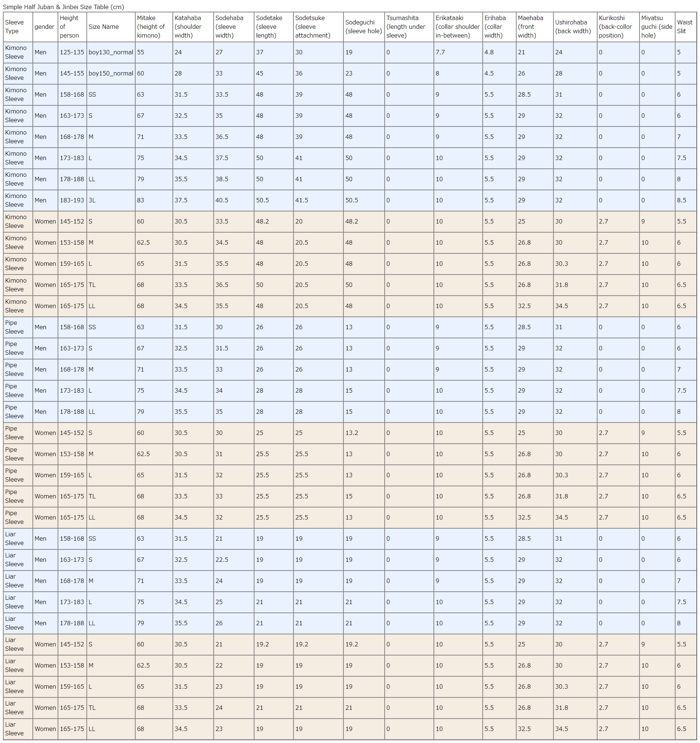Click the '7.7' Erikataaki value cell

click(x=440, y=52)
